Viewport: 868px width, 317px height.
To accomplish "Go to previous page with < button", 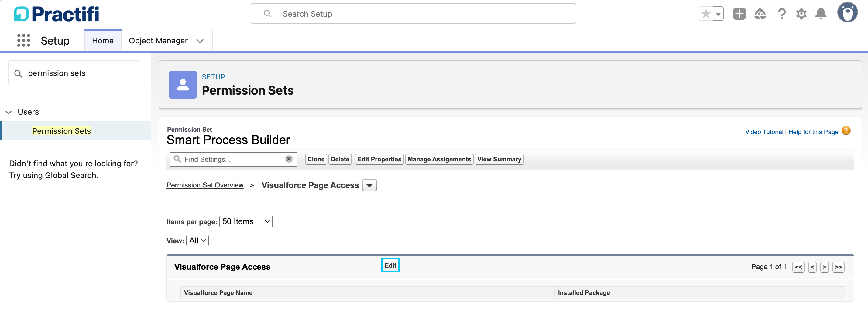I will 812,267.
